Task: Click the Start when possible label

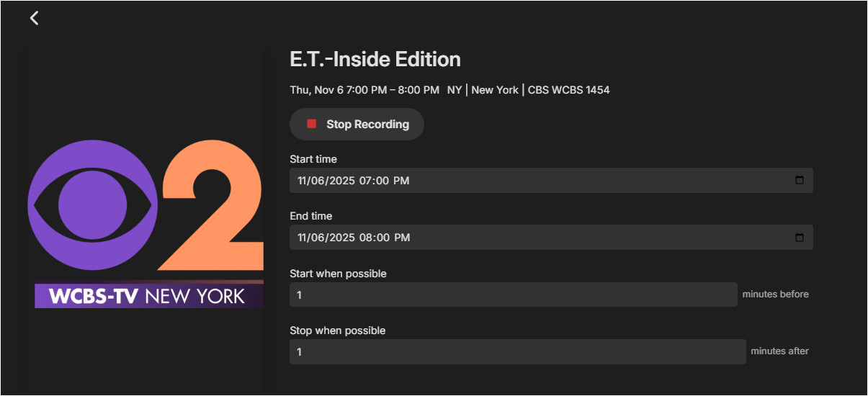Action: (x=338, y=274)
